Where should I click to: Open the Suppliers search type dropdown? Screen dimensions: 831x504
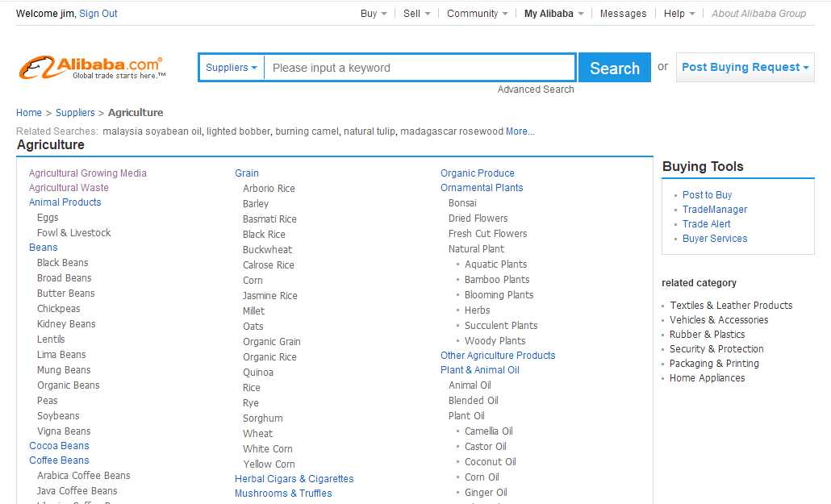click(231, 67)
